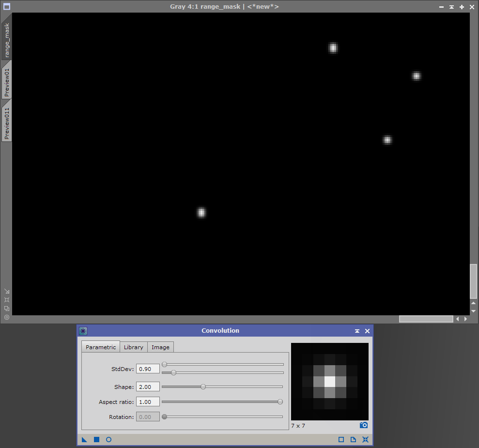
Task: Maximize the range_mask image window
Action: click(462, 7)
